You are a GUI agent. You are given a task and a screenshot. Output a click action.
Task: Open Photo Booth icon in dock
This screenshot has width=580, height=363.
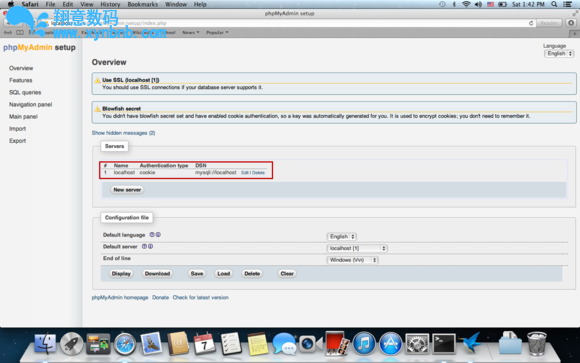337,344
